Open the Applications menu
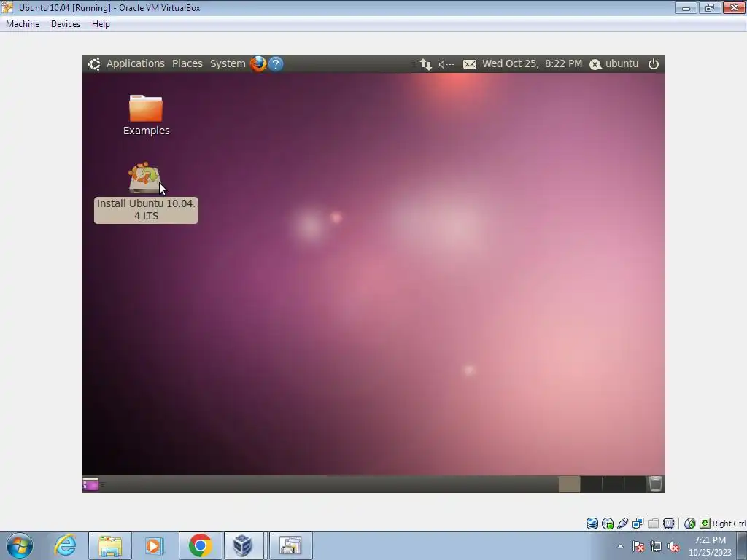 coord(135,64)
